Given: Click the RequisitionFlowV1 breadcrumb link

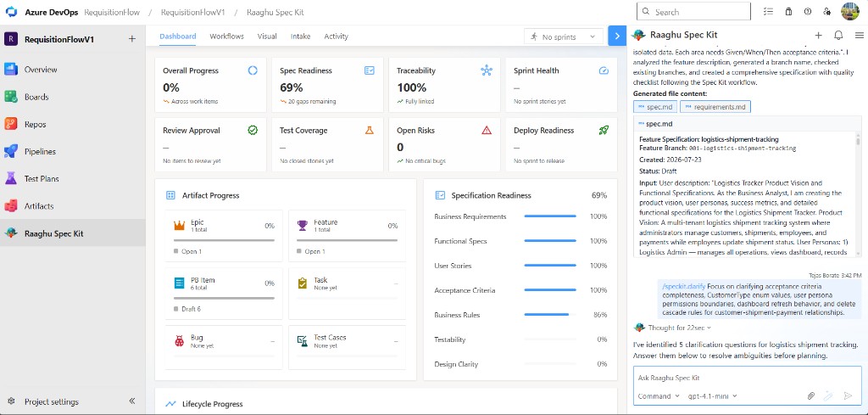Looking at the screenshot, I should [193, 12].
